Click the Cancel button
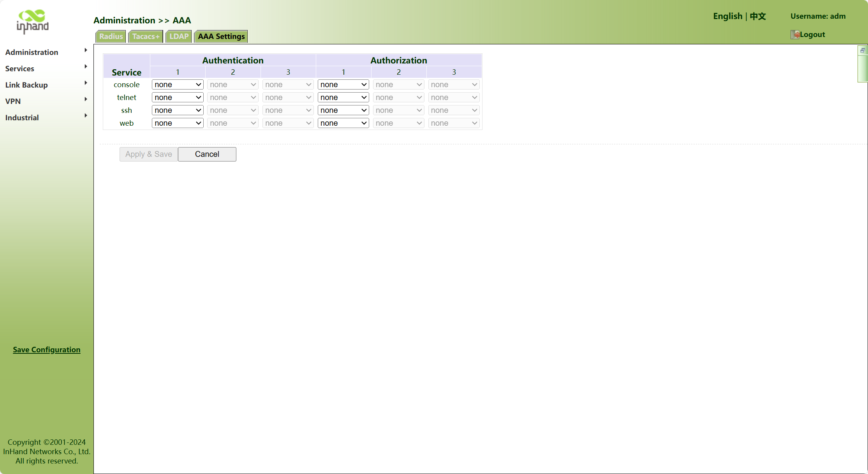868x474 pixels. [207, 154]
